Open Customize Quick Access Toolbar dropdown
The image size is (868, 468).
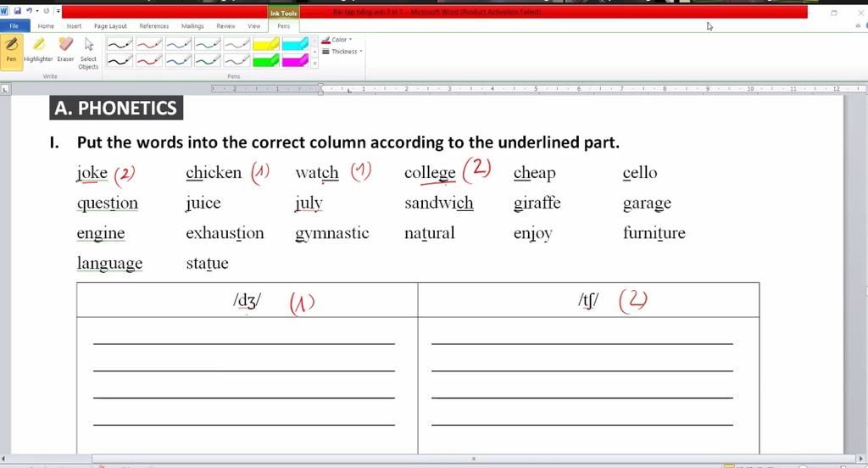58,10
